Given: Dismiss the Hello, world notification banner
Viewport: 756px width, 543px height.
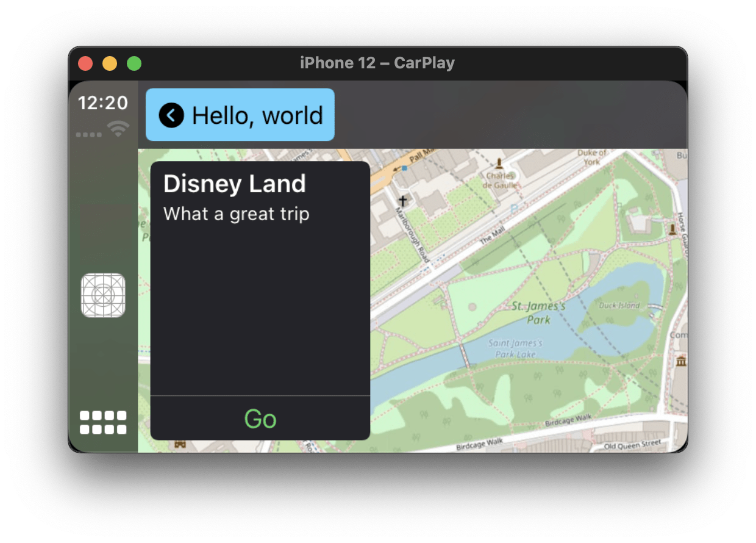Looking at the screenshot, I should (256, 115).
